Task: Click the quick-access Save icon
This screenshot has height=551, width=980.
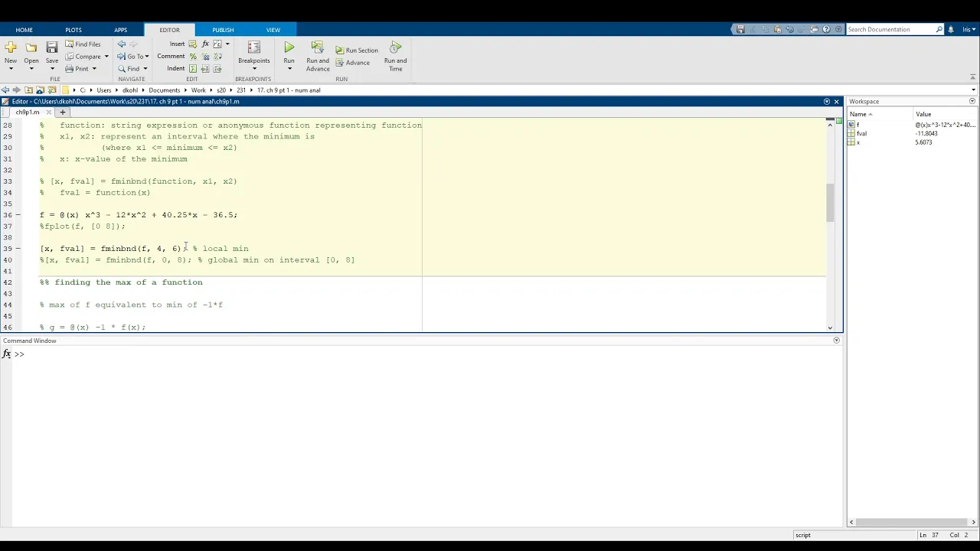Action: click(740, 29)
